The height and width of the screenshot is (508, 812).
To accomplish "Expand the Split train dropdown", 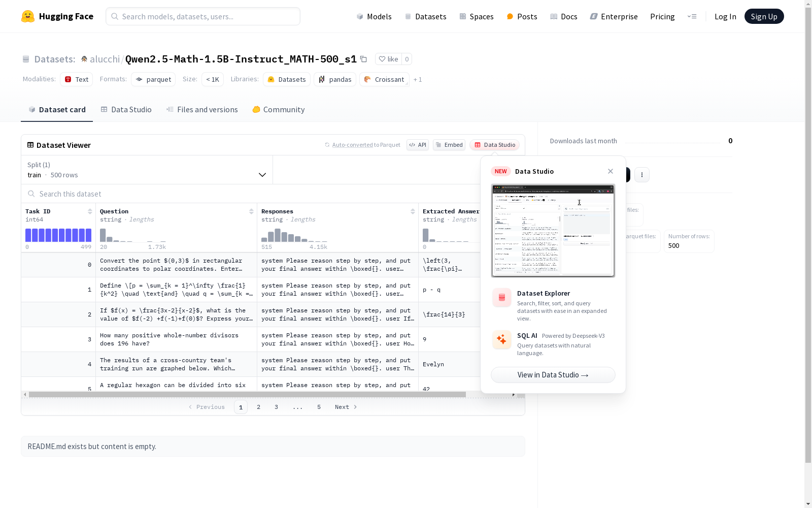I will (147, 170).
